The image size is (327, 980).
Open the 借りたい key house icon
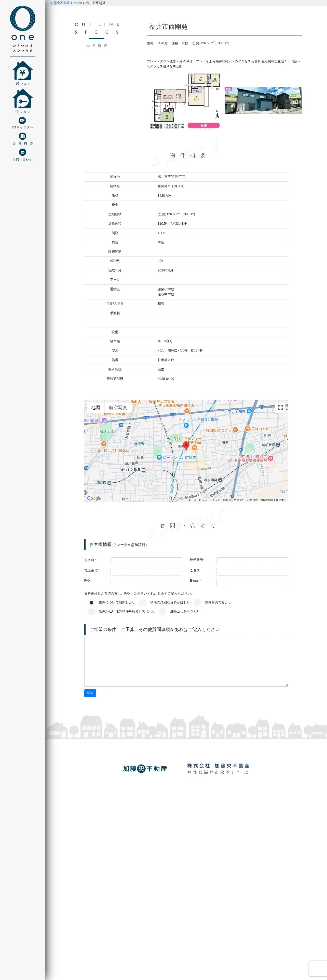(x=22, y=101)
